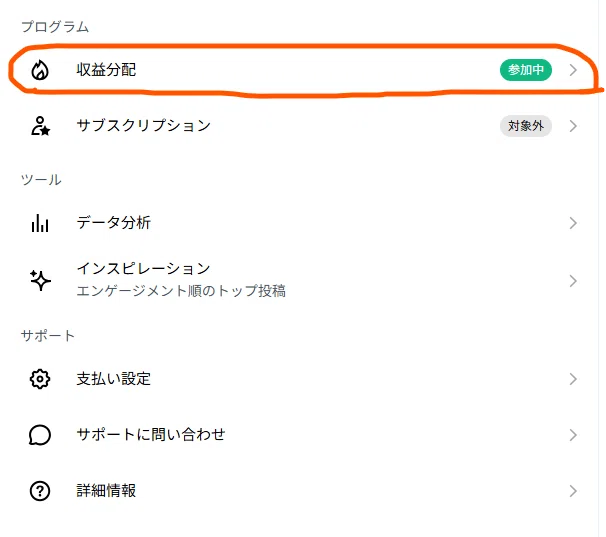This screenshot has width=606, height=537.
Task: Click the 詳細情報 row chevron
Action: (x=573, y=491)
